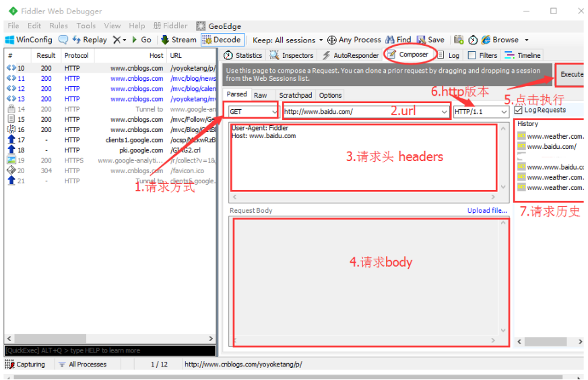Click the Go resume button
This screenshot has height=380, width=588.
[x=141, y=40]
